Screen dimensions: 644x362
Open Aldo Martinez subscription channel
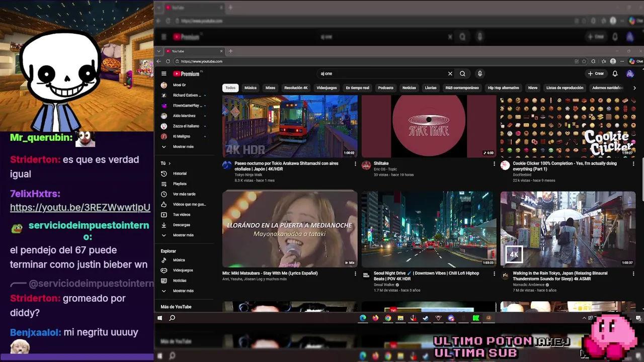184,116
